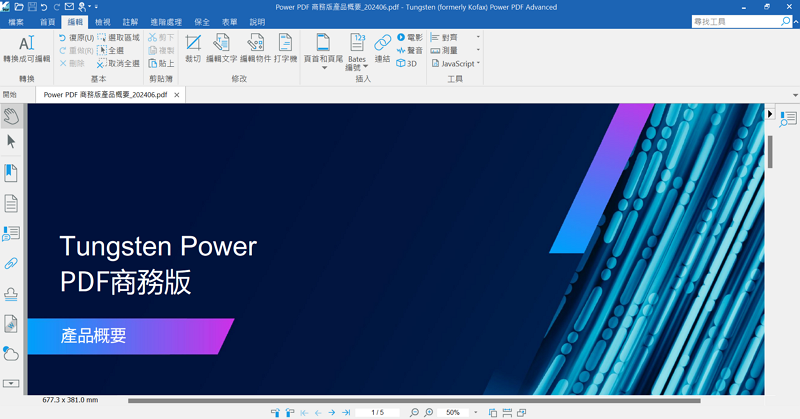The height and width of the screenshot is (419, 800).
Task: Click the Convert to Editable icon
Action: (x=26, y=48)
